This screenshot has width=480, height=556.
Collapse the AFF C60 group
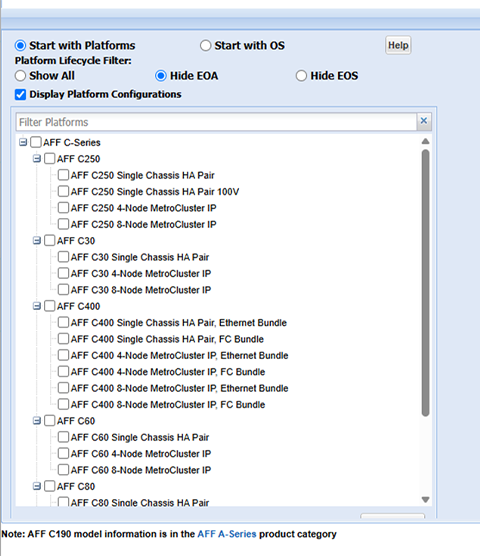pyautogui.click(x=37, y=421)
